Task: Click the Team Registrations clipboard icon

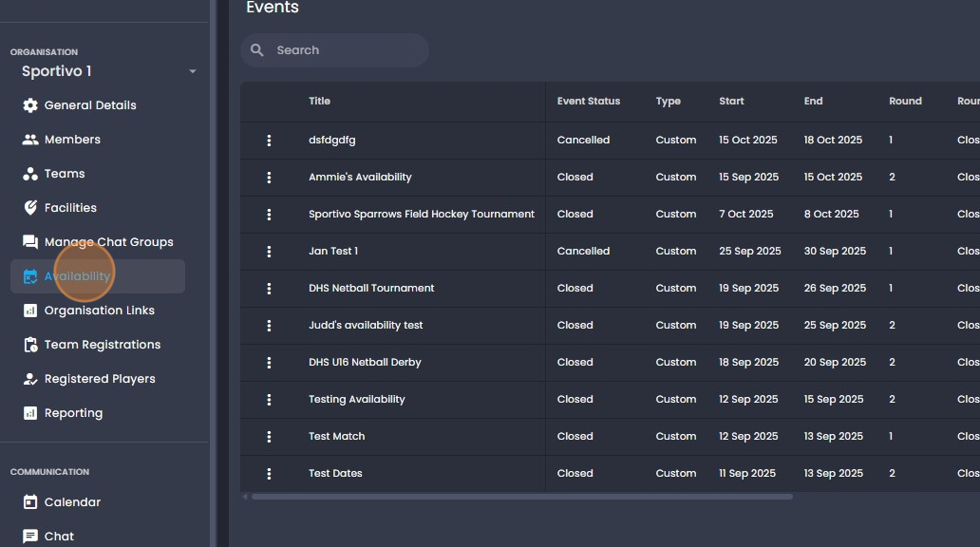Action: coord(30,345)
